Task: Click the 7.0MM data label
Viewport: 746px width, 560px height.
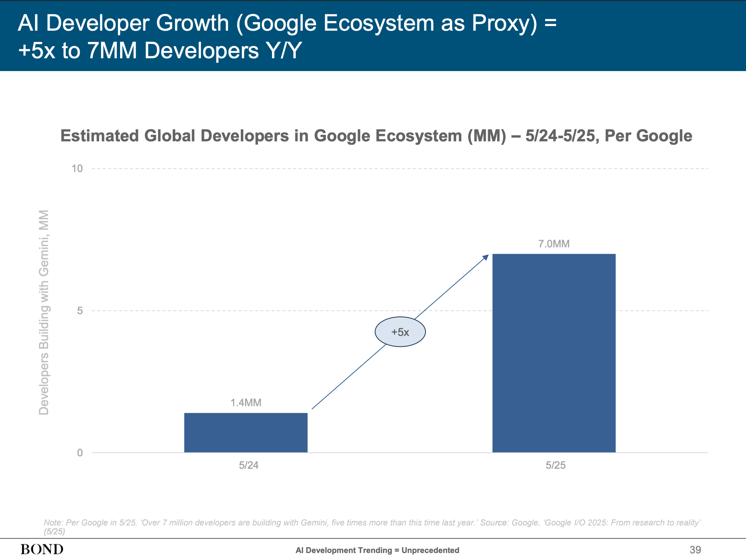Action: (554, 244)
